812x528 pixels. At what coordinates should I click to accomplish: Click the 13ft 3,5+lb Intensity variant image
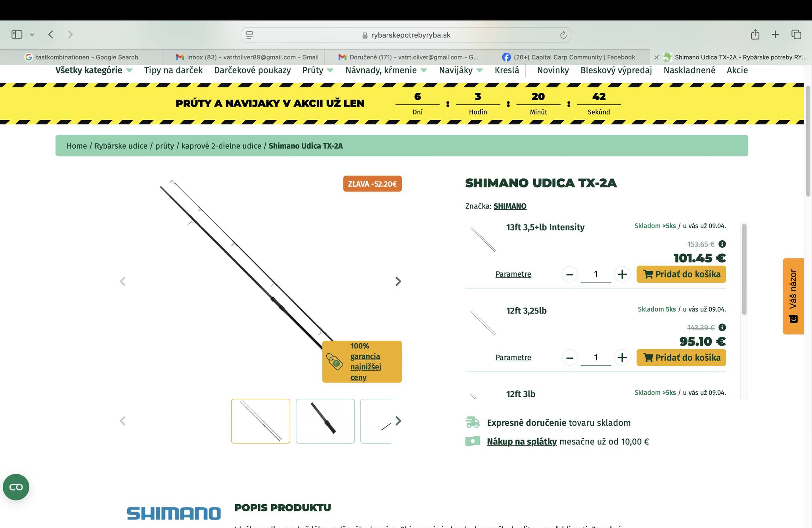[x=483, y=239]
